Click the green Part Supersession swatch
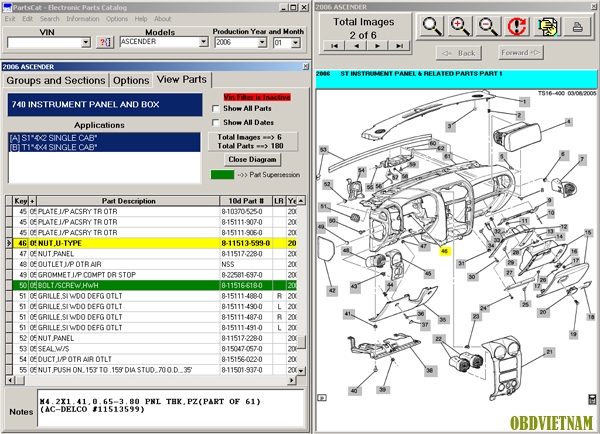Viewport: 600px width, 434px height. tap(222, 175)
